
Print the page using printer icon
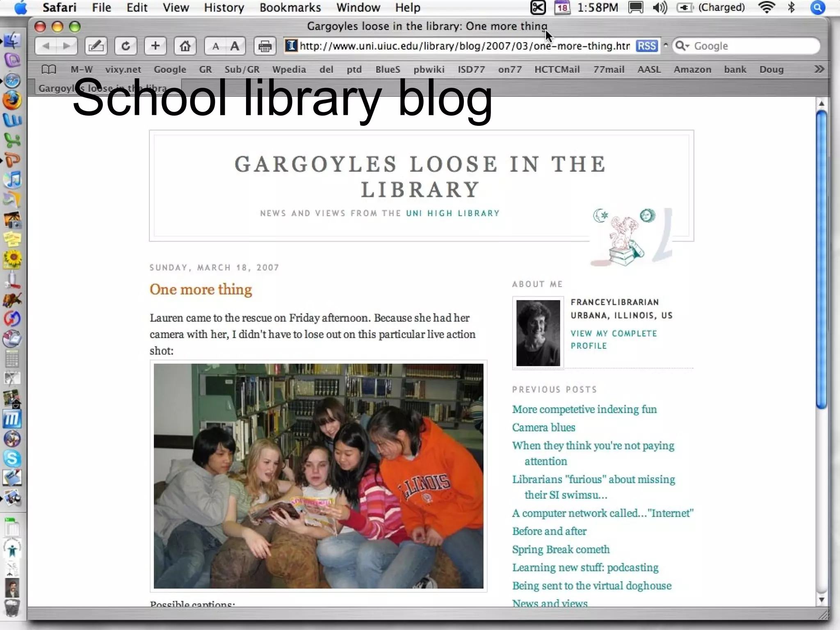point(265,46)
